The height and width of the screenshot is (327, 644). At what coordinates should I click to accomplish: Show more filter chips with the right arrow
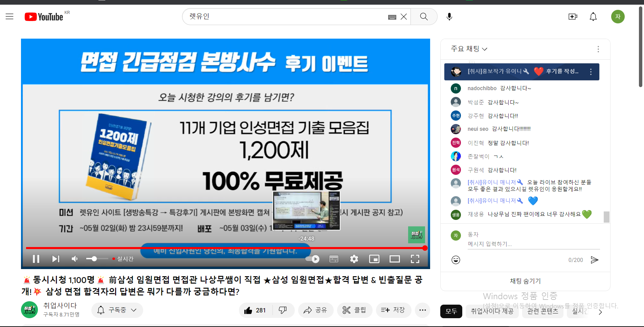click(x=600, y=312)
